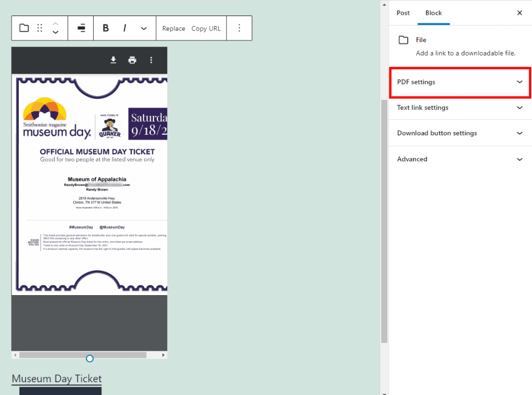Open more rich text formatting options chevron
The height and width of the screenshot is (395, 532).
[x=143, y=28]
